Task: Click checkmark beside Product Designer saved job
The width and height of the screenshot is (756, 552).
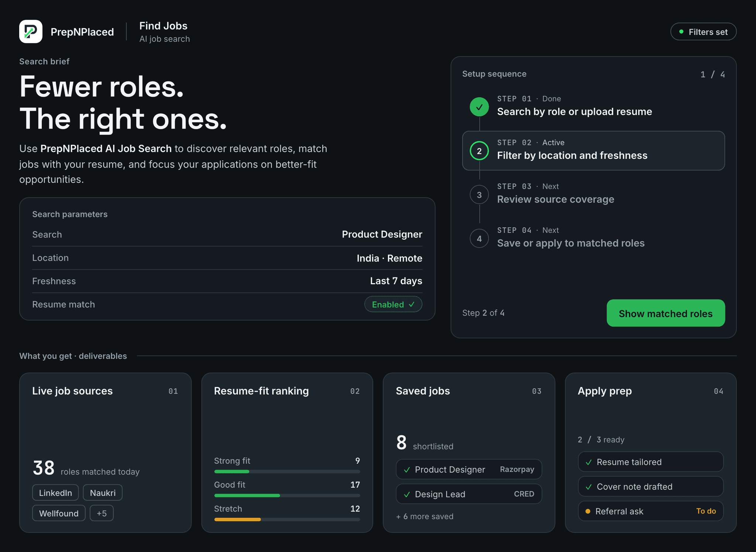Action: point(407,470)
